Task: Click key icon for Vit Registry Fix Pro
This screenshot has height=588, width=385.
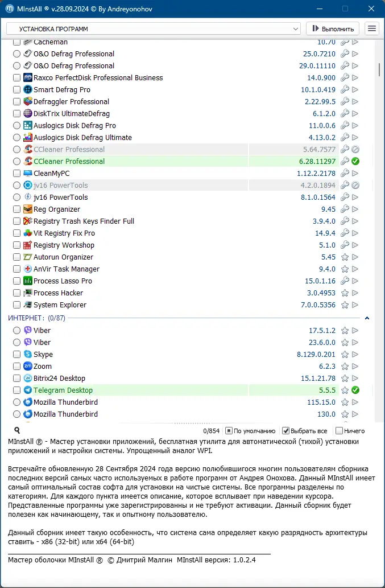Action: [345, 233]
